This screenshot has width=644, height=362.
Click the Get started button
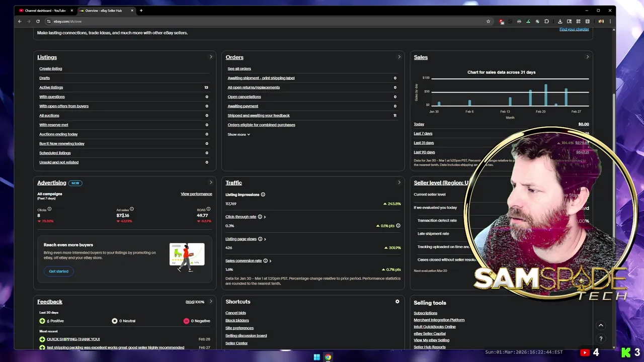58,271
